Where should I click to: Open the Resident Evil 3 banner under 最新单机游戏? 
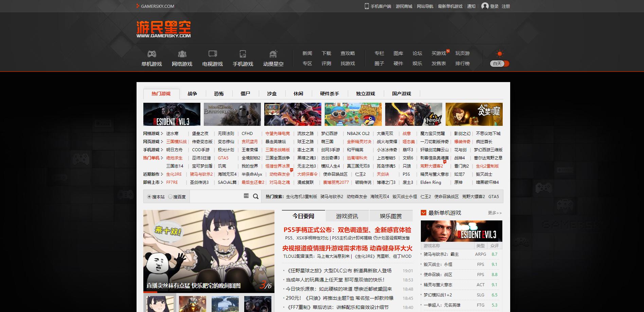[462, 231]
